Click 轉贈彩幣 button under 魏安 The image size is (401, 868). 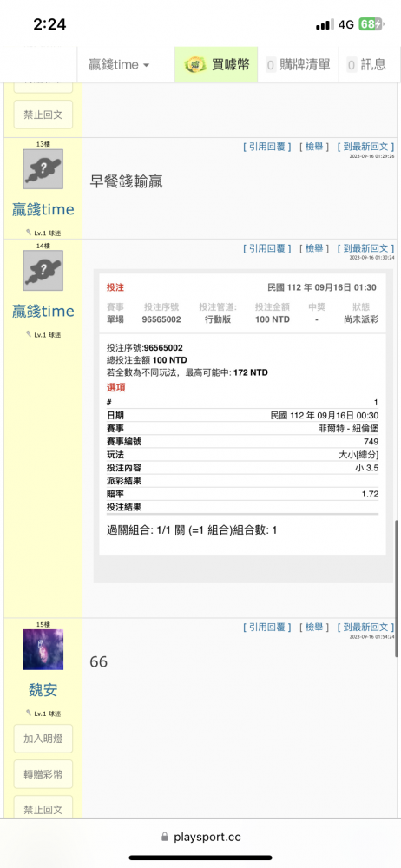43,774
